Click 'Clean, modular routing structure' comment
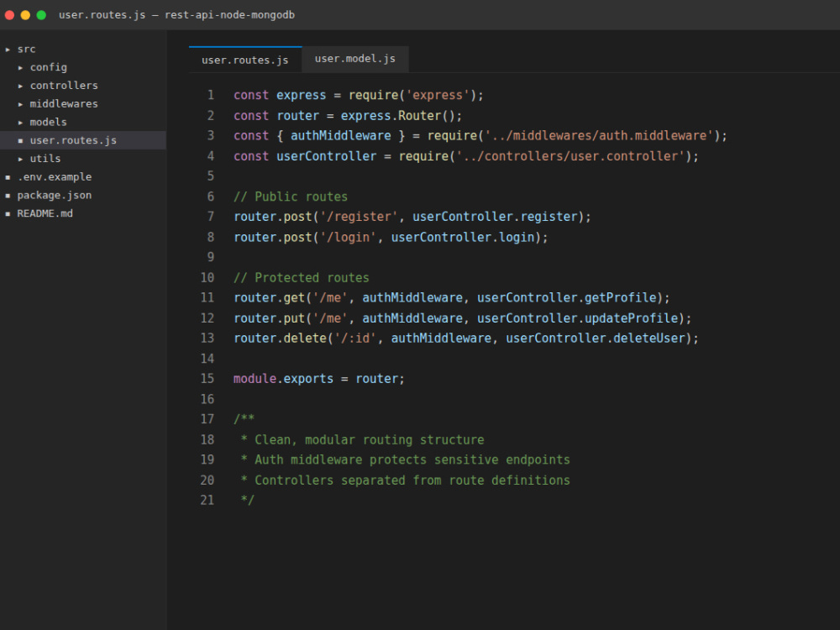Image resolution: width=840 pixels, height=630 pixels. (369, 440)
